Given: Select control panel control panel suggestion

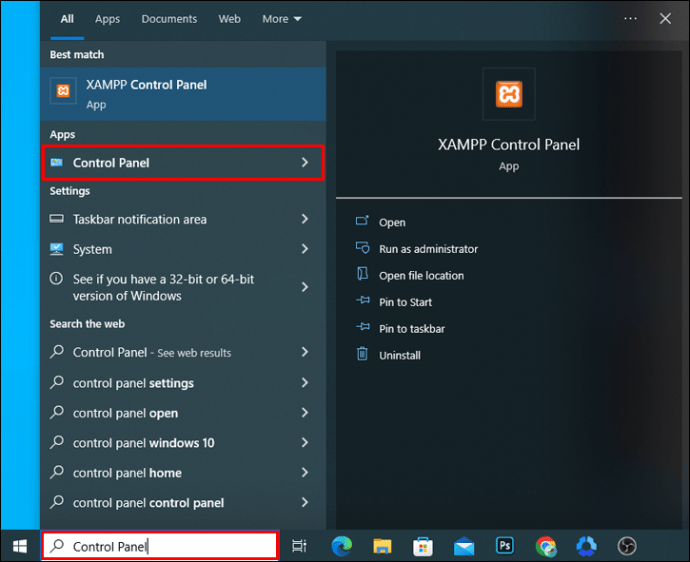Looking at the screenshot, I should [x=183, y=503].
